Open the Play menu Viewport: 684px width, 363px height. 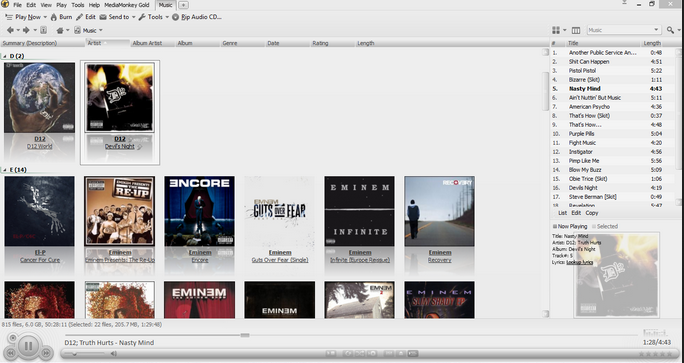pyautogui.click(x=62, y=5)
